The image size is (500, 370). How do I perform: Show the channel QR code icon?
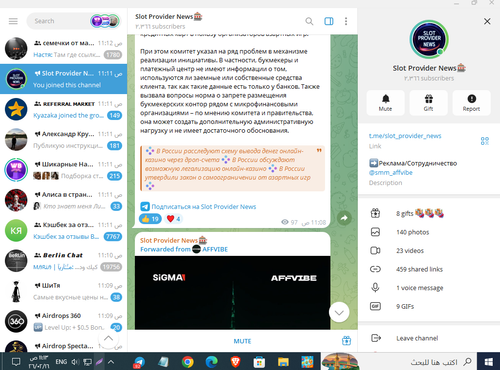pyautogui.click(x=485, y=141)
